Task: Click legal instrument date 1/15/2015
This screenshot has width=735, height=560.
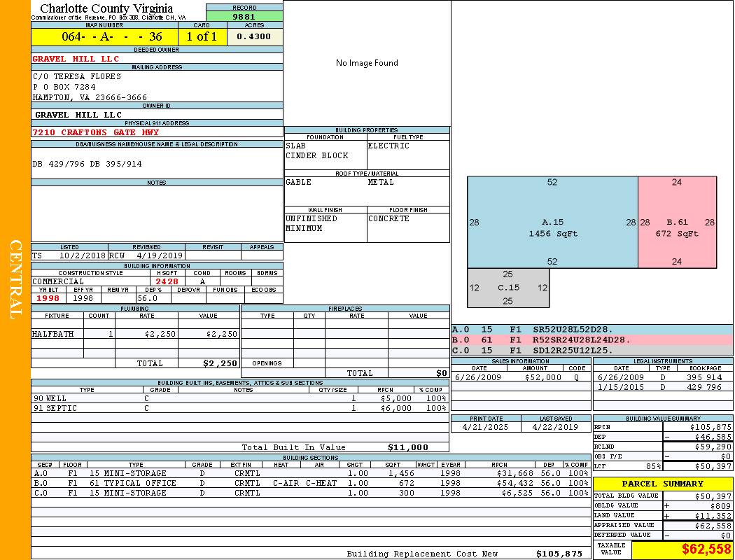Action: click(x=621, y=388)
